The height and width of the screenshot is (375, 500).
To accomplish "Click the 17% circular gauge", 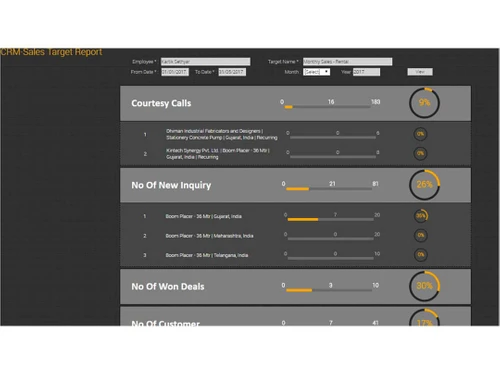I will (x=424, y=318).
